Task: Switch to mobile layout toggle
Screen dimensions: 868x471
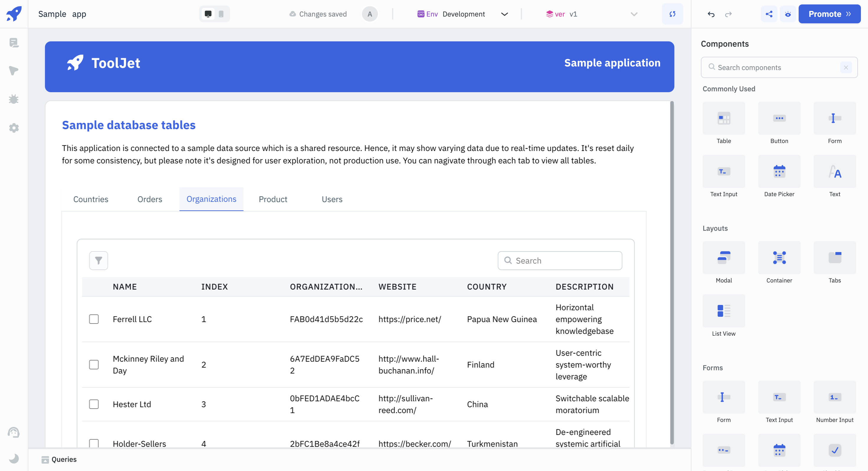Action: click(221, 14)
